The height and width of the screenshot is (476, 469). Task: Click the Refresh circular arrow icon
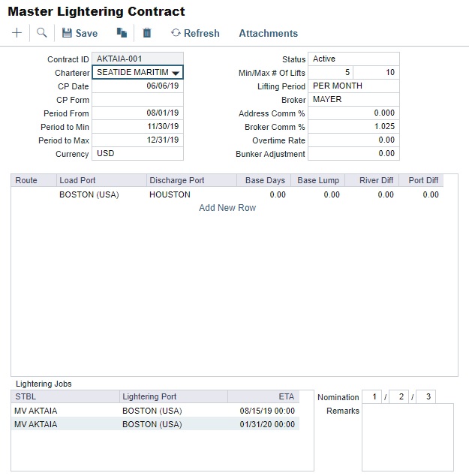point(176,33)
